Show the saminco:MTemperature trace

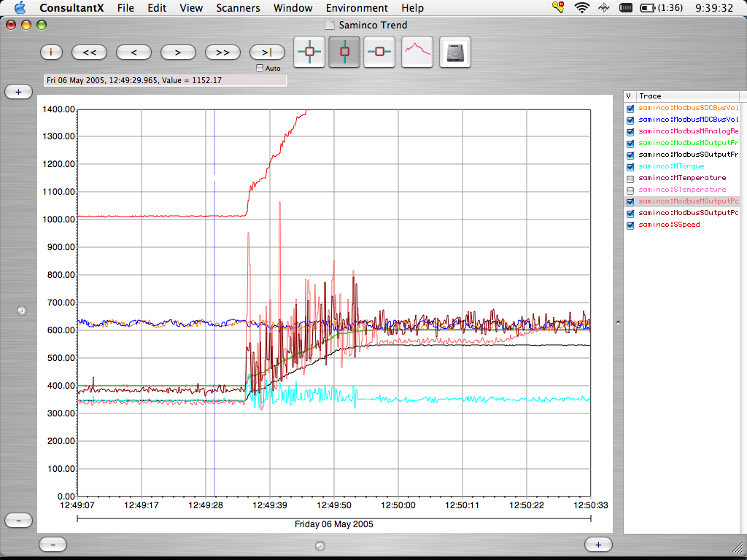630,178
